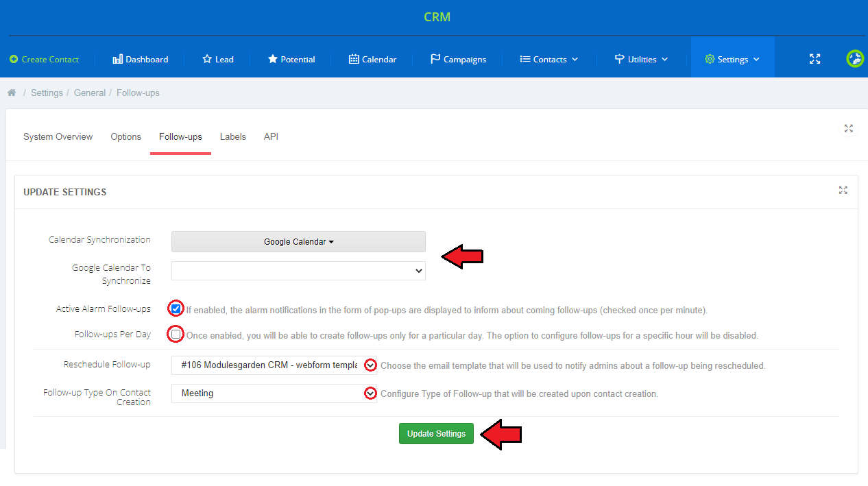Uncheck Active Alarm Follow-ups checkbox
This screenshot has width=868, height=486.
176,308
